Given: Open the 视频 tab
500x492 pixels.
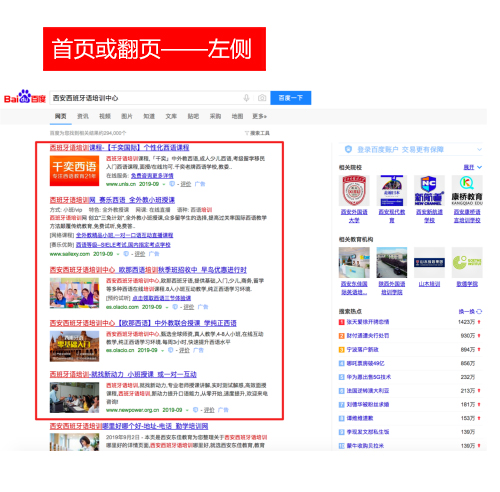Looking at the screenshot, I should click(105, 116).
